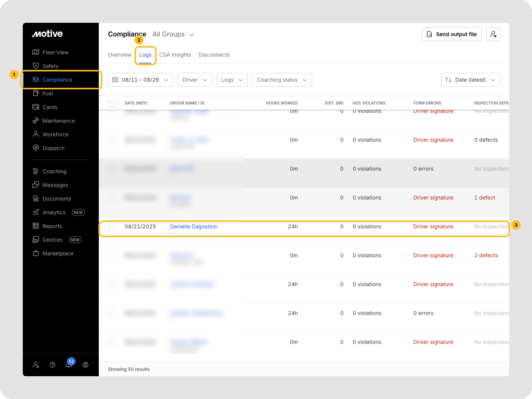Click Send output file button
This screenshot has width=532, height=399.
452,34
